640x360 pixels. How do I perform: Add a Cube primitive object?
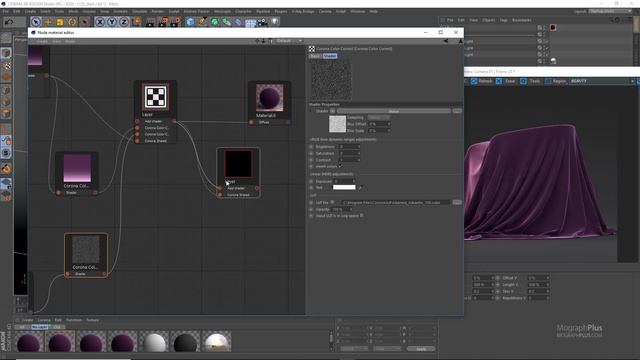point(190,22)
